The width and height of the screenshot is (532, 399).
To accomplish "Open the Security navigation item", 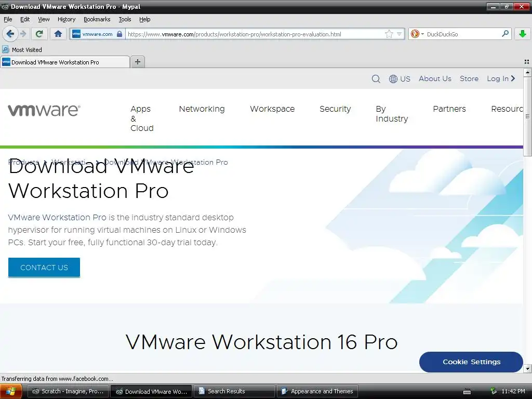I will (x=335, y=109).
